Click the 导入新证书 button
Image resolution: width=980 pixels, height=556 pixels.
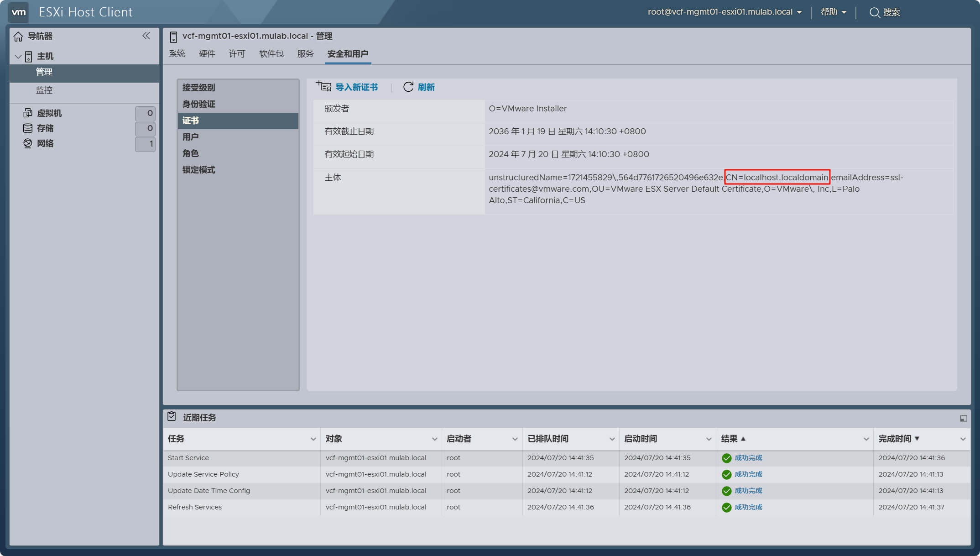click(x=347, y=87)
